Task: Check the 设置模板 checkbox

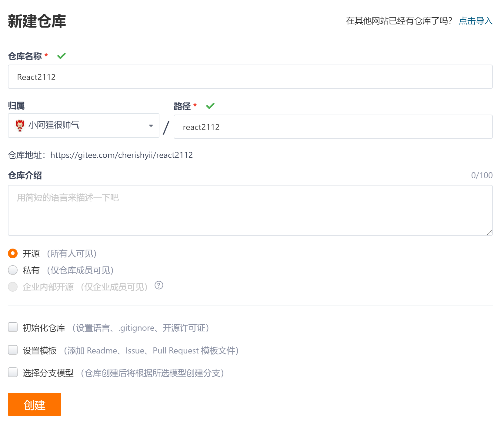Action: coord(13,350)
